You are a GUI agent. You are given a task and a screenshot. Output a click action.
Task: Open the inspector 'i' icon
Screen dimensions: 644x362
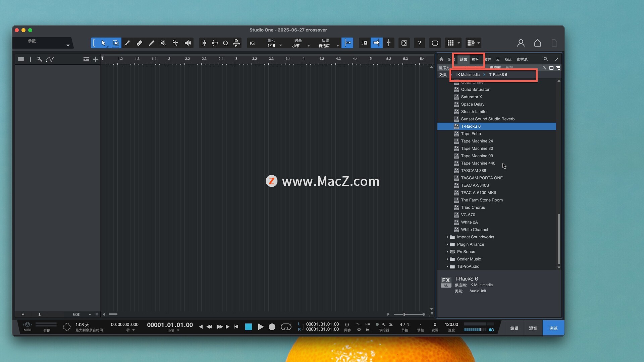[x=30, y=59]
